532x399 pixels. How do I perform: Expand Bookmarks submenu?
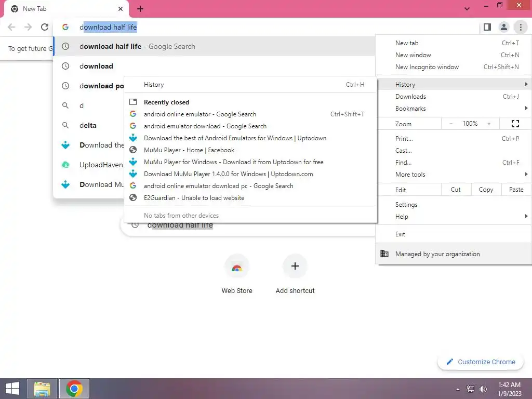tap(454, 109)
